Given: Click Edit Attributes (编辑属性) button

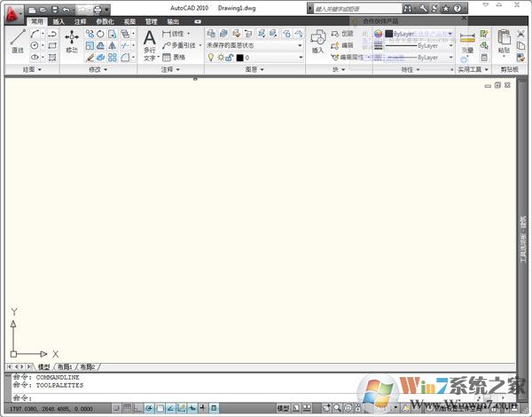Looking at the screenshot, I should 348,58.
